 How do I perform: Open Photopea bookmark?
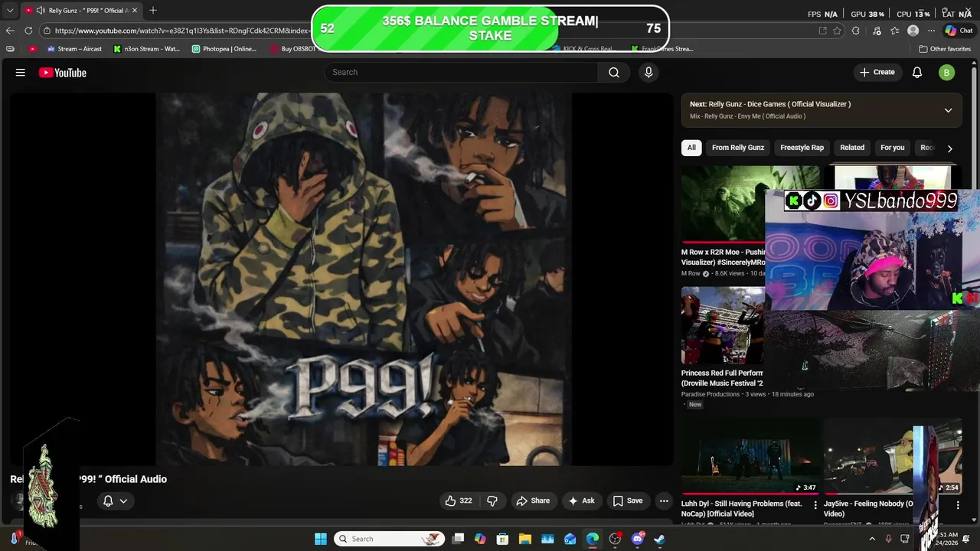click(224, 48)
